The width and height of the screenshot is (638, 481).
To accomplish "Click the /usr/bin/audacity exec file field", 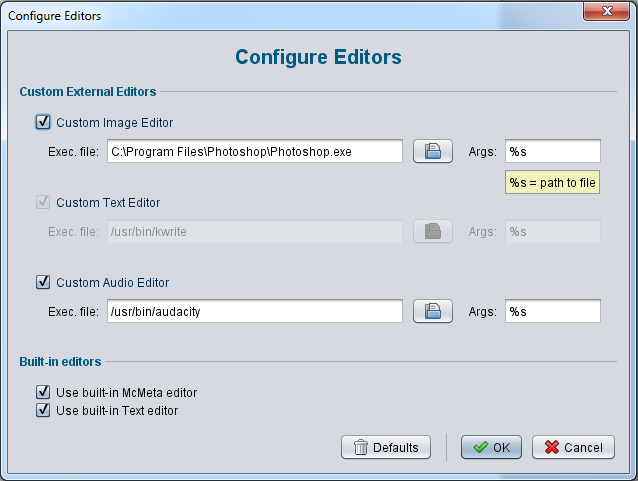I will coord(254,311).
